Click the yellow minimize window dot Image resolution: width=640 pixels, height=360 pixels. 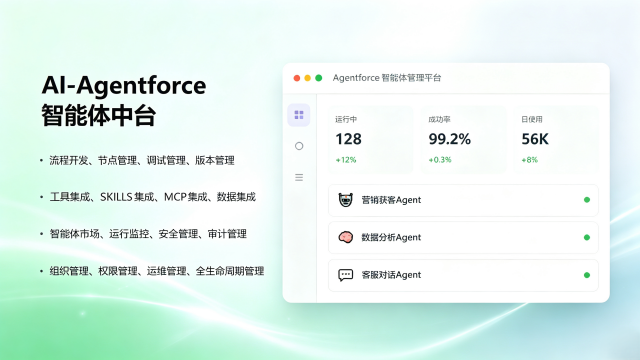pos(308,78)
